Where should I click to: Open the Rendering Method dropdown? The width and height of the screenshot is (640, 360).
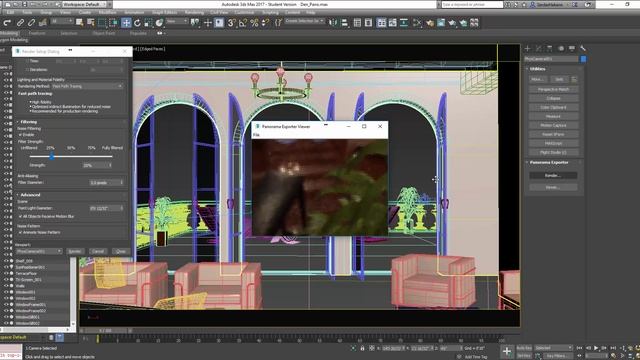coord(87,86)
